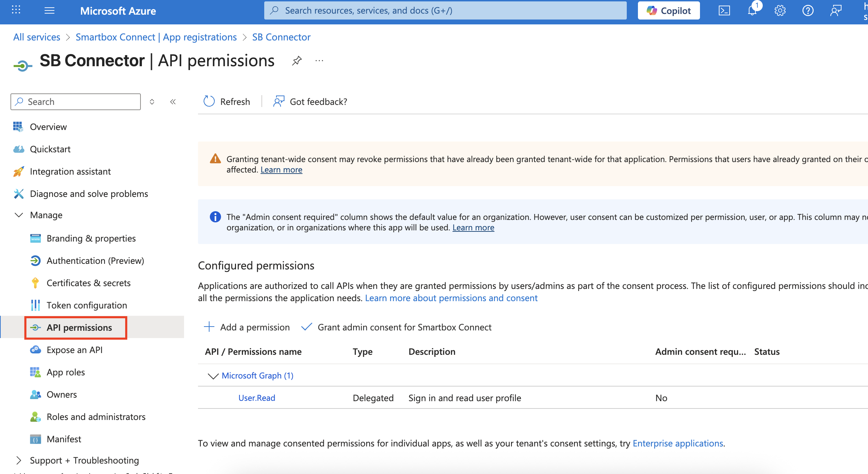Open the User.Read permission link
Viewport: 868px width, 474px height.
[x=257, y=398]
